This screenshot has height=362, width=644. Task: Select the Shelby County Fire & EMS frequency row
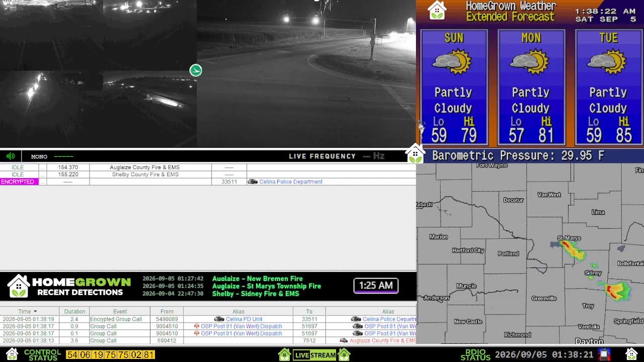pyautogui.click(x=208, y=174)
